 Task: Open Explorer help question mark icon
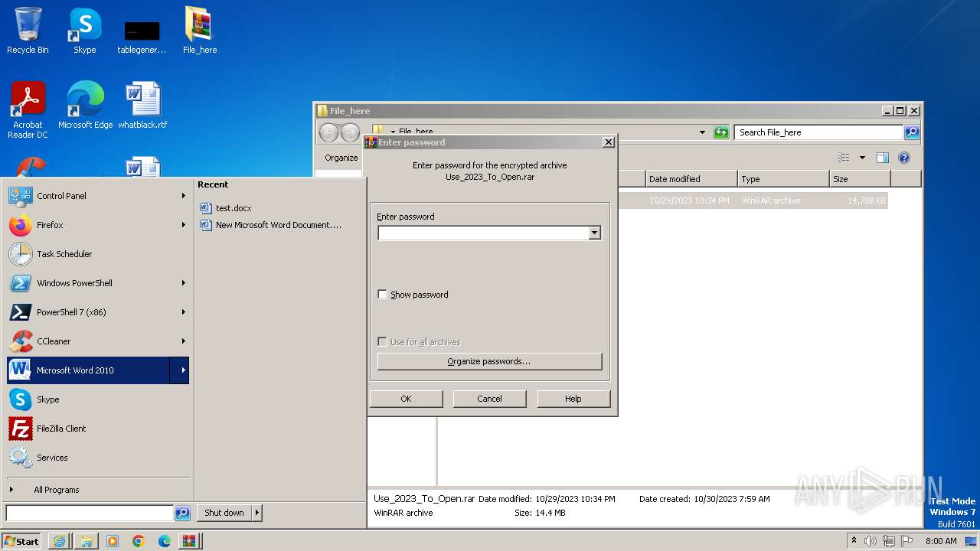904,158
